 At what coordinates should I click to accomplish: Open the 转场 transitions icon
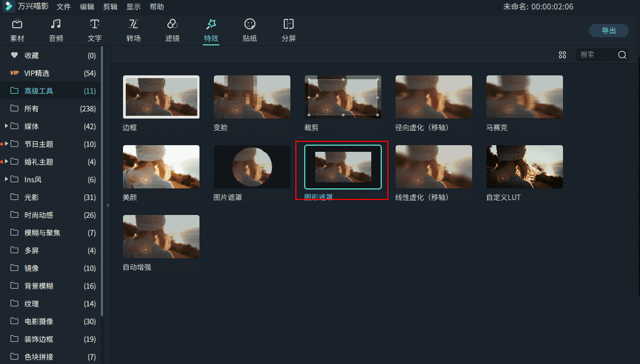click(x=134, y=24)
